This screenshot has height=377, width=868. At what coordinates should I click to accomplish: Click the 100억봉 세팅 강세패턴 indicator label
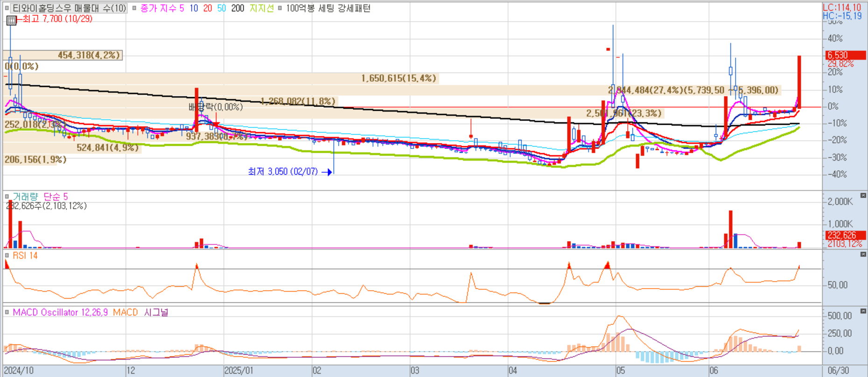point(328,8)
